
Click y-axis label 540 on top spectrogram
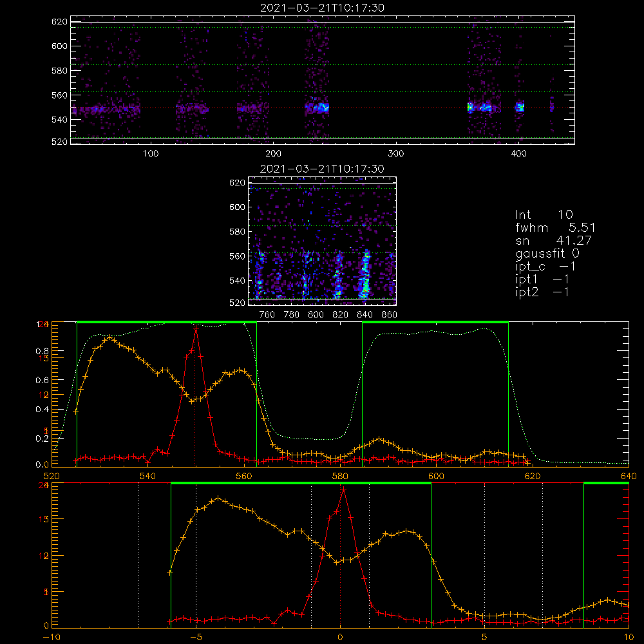[x=59, y=120]
